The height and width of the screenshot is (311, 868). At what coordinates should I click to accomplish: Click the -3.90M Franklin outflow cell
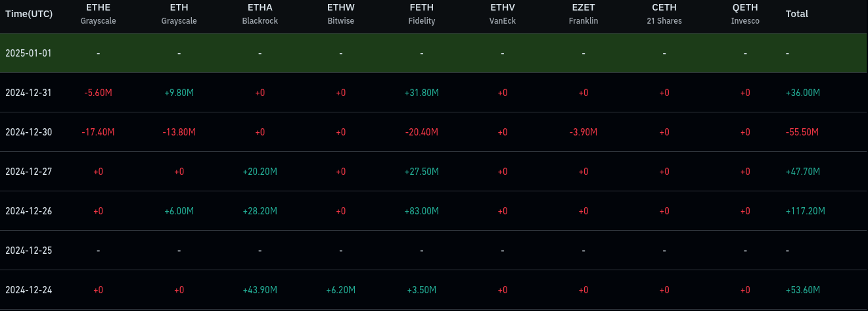coord(583,132)
